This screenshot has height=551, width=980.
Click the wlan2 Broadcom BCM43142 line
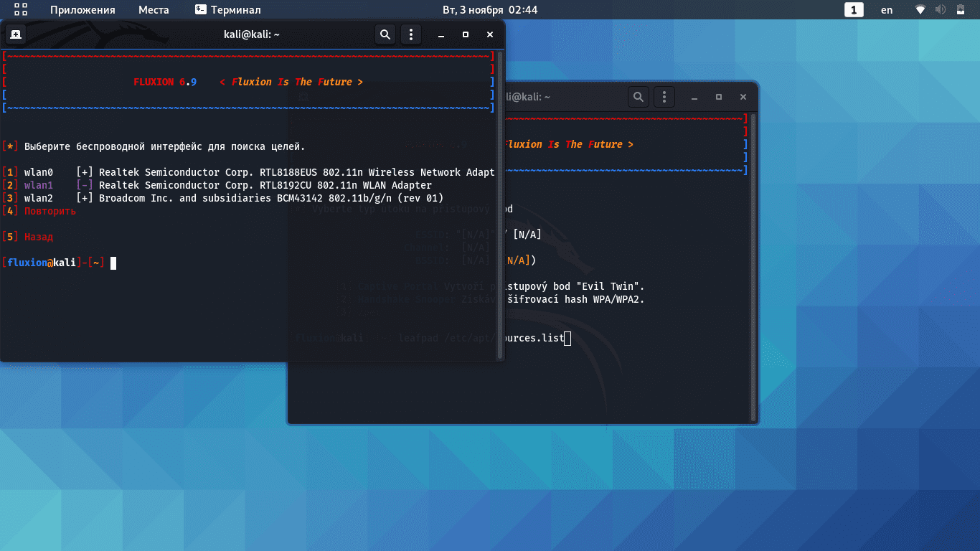pos(222,198)
